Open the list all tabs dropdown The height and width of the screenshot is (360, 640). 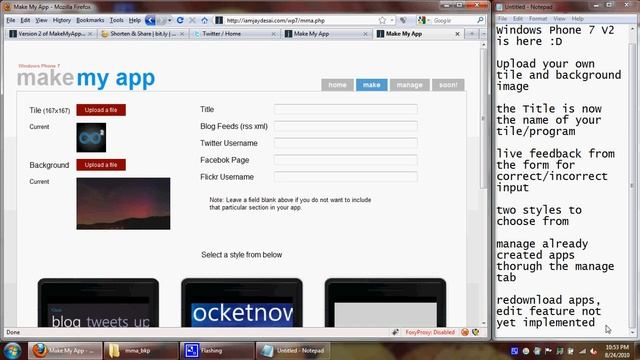(484, 34)
